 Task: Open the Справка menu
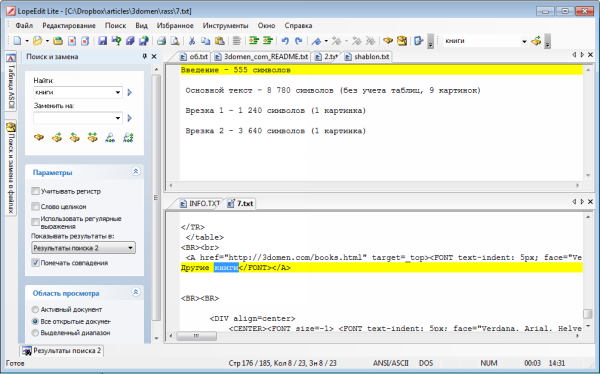tap(298, 26)
